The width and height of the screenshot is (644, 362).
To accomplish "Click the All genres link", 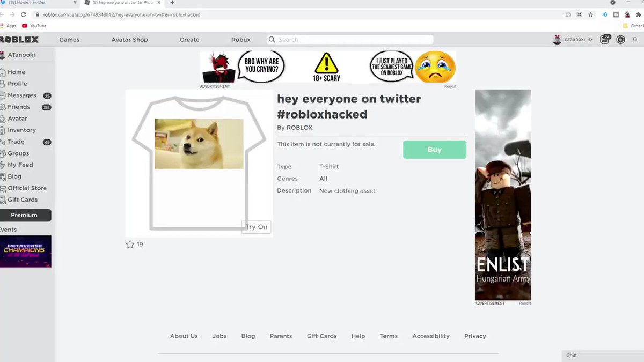I will click(323, 179).
